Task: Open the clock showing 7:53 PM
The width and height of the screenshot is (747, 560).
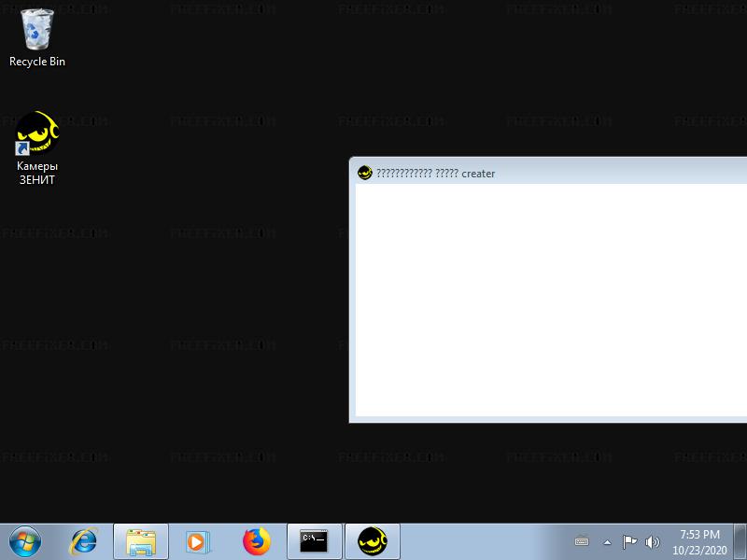Action: [x=699, y=542]
